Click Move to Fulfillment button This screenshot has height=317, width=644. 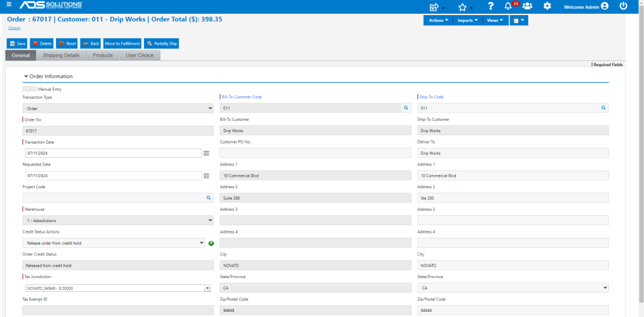pyautogui.click(x=123, y=43)
